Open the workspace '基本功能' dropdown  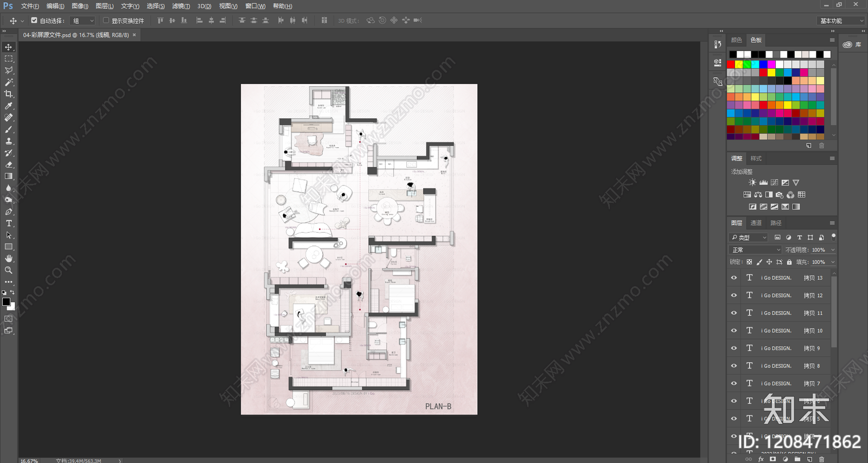840,21
